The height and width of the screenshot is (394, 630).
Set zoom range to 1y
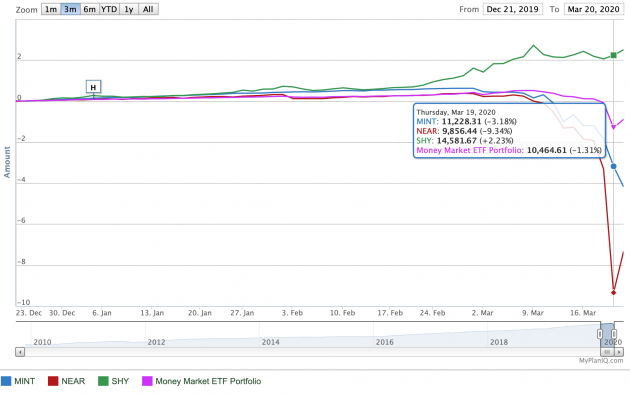tap(129, 9)
